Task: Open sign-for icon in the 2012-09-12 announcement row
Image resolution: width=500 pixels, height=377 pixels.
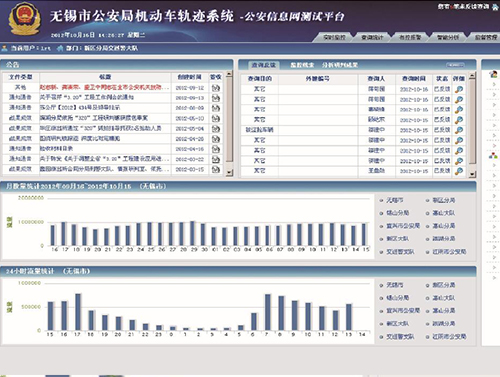Action: pos(216,88)
